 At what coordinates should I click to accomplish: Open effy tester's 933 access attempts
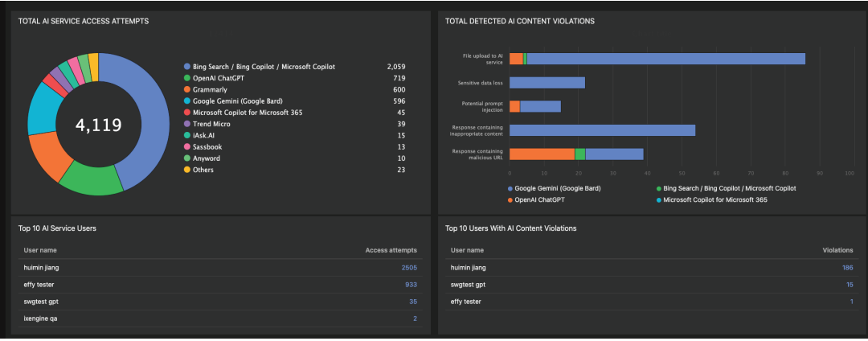point(411,285)
